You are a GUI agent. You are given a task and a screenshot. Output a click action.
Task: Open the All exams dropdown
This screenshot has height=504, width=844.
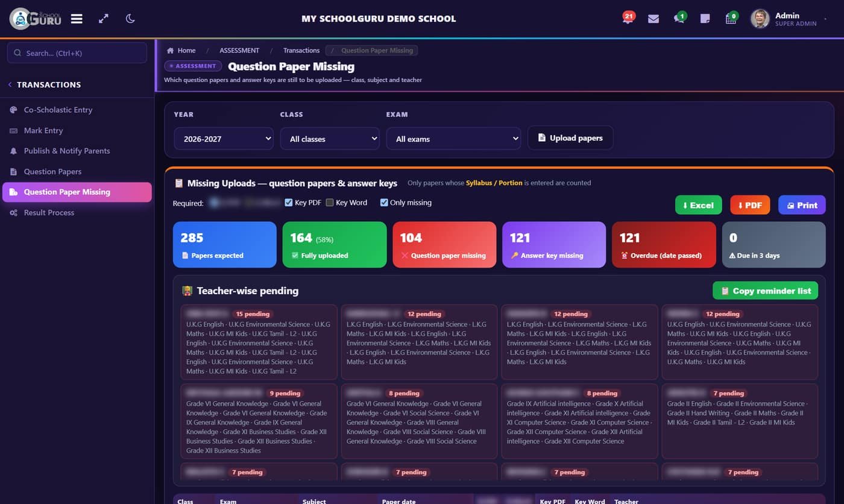453,139
